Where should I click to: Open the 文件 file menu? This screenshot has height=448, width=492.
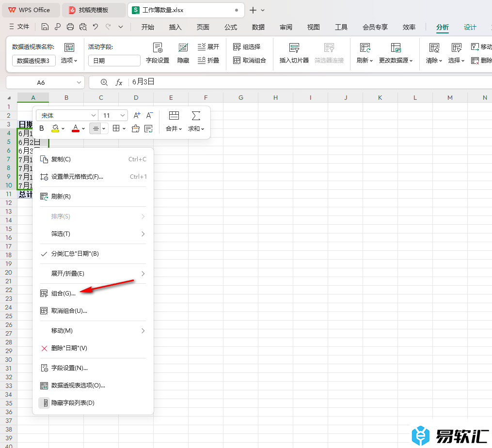click(x=19, y=27)
